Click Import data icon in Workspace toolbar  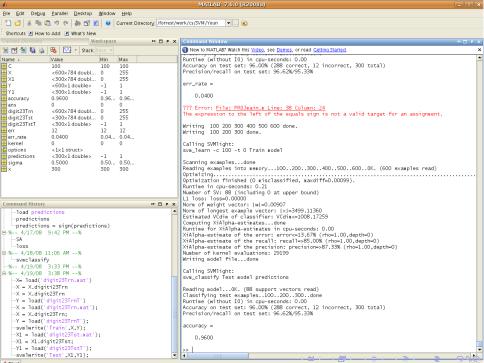pos(23,50)
